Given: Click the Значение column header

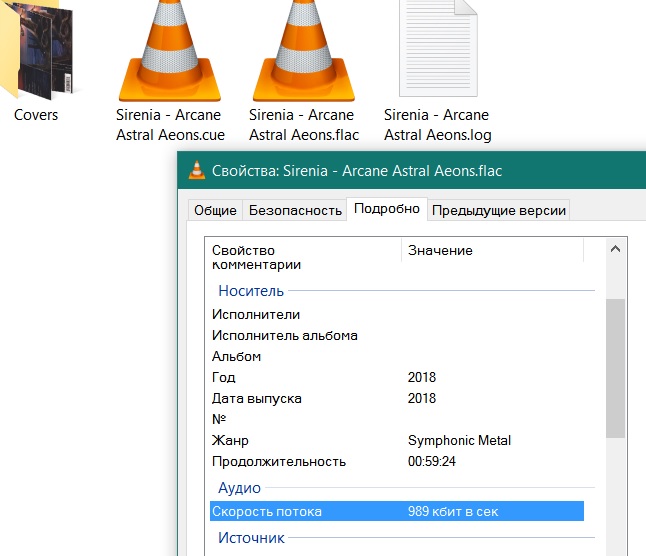Looking at the screenshot, I should (x=440, y=250).
